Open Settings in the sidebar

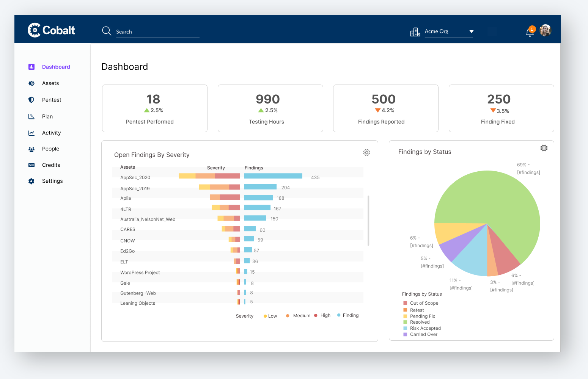pos(52,181)
